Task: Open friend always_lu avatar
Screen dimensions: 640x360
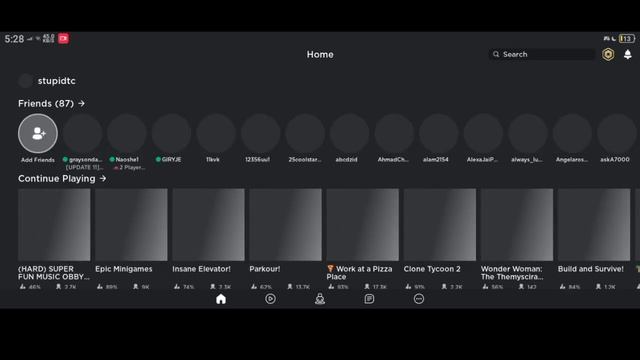Action: pyautogui.click(x=527, y=133)
